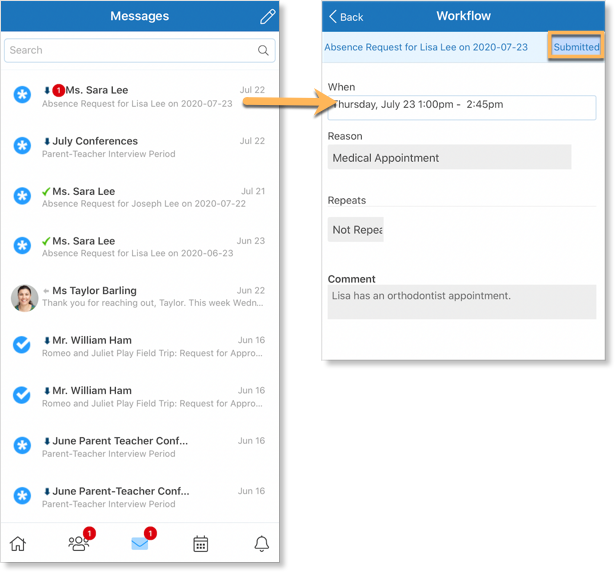Click the Submitted status label
The height and width of the screenshot is (573, 616).
click(576, 47)
